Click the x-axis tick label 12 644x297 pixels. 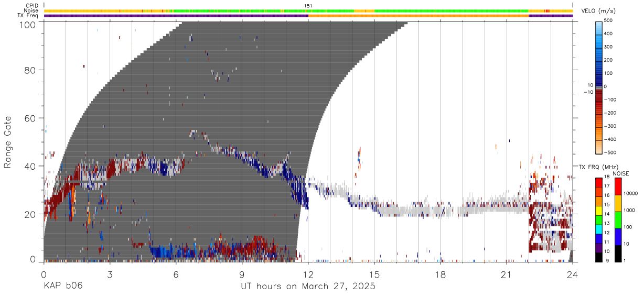[x=308, y=274]
